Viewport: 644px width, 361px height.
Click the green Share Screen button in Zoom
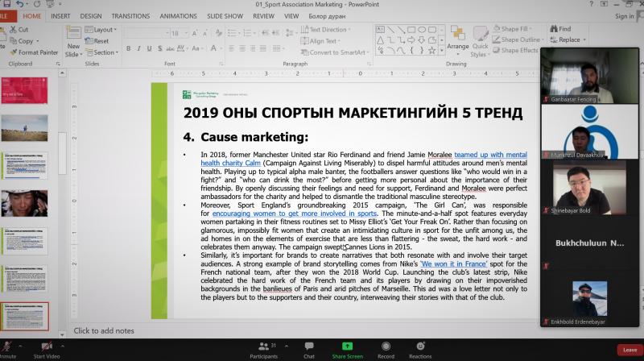tap(348, 350)
